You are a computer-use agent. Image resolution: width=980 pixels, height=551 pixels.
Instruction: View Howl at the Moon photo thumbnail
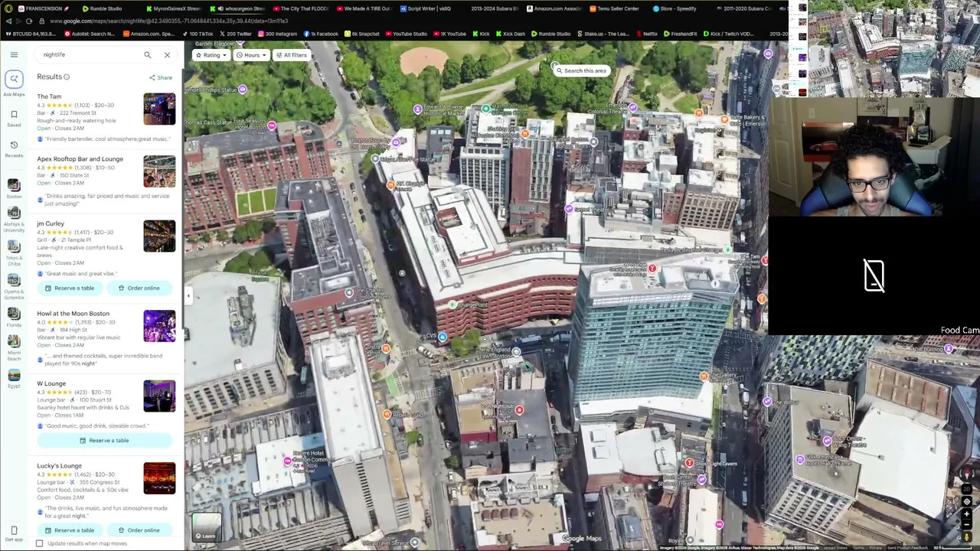(x=159, y=326)
